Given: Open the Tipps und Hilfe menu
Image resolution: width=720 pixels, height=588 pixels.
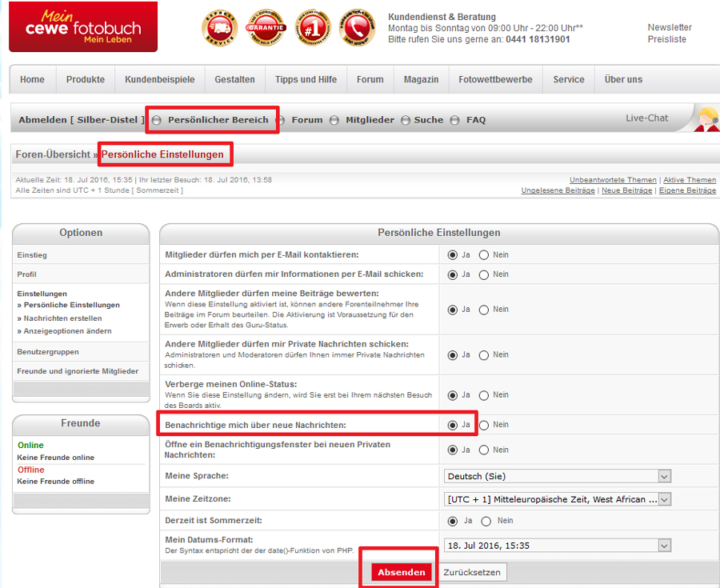Looking at the screenshot, I should tap(306, 79).
